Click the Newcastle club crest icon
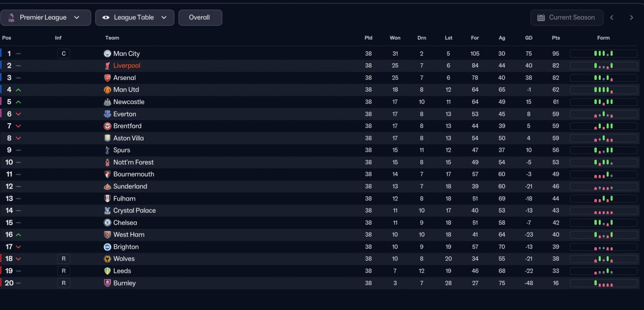This screenshot has height=310, width=644. 107,102
